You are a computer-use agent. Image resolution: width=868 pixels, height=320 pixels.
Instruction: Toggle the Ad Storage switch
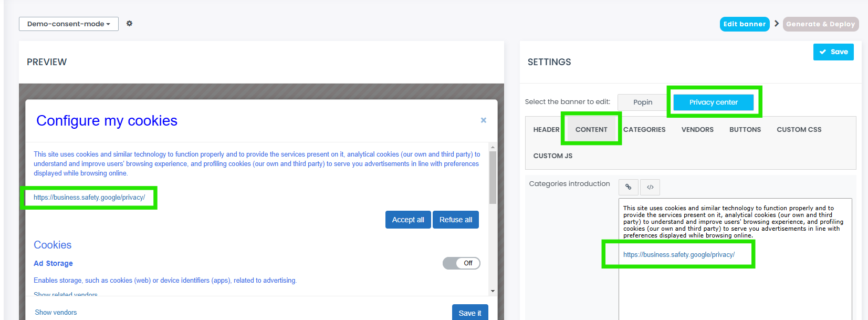tap(461, 263)
